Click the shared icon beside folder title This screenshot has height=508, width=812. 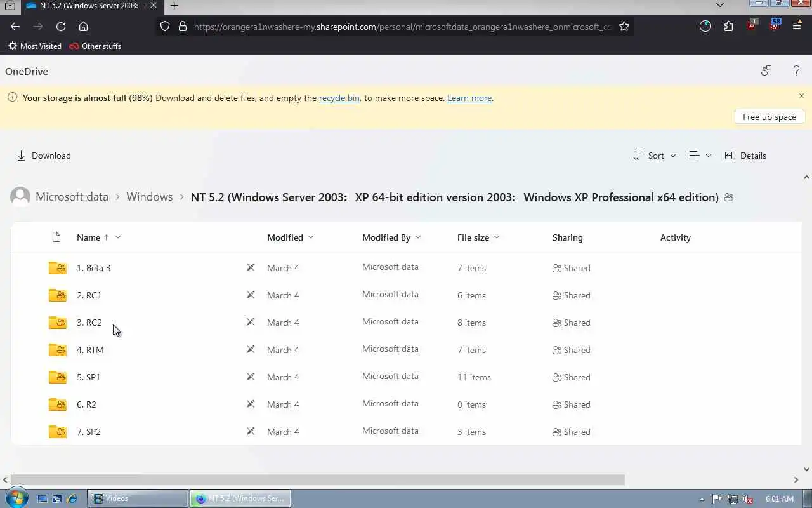728,197
